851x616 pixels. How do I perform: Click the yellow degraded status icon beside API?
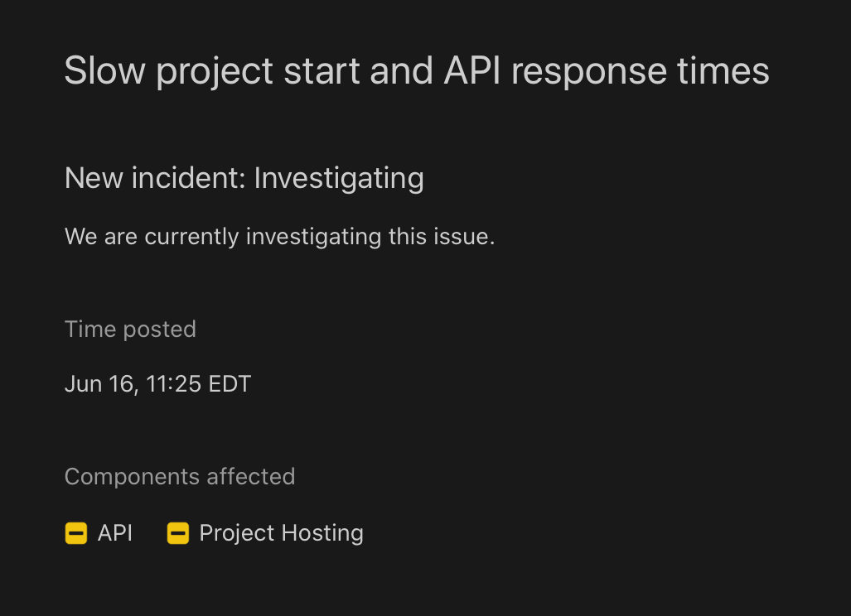pos(76,533)
